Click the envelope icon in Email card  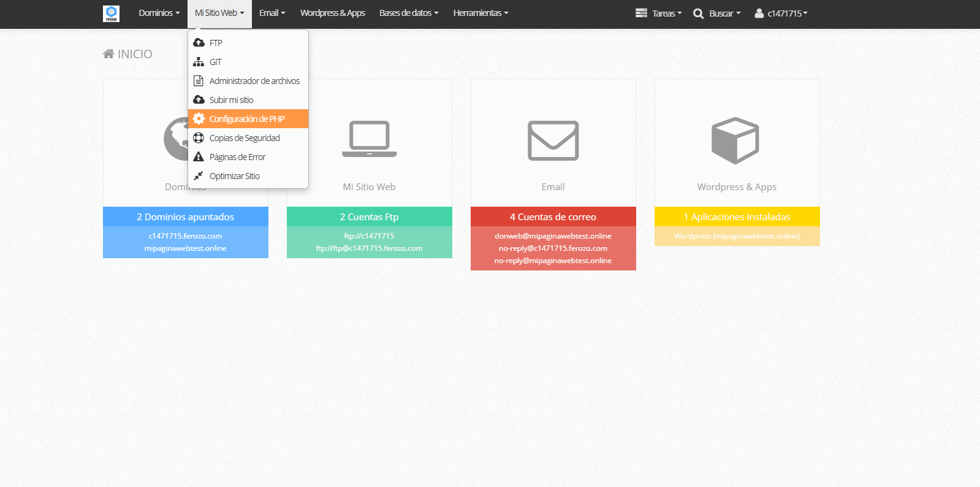click(x=553, y=140)
